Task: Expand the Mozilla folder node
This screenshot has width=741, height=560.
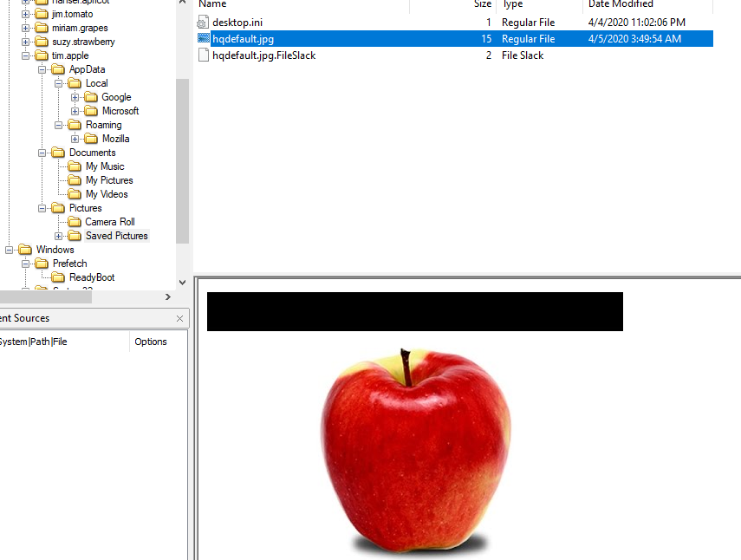Action: tap(75, 139)
